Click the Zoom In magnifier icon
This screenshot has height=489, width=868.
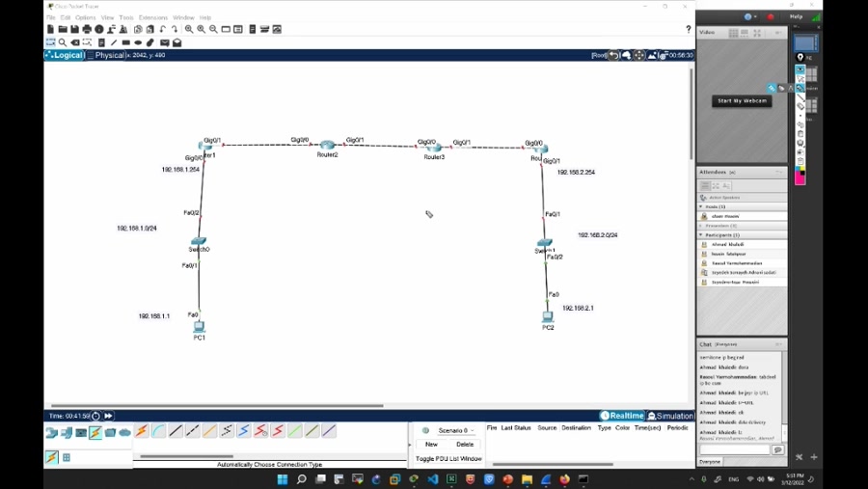189,29
